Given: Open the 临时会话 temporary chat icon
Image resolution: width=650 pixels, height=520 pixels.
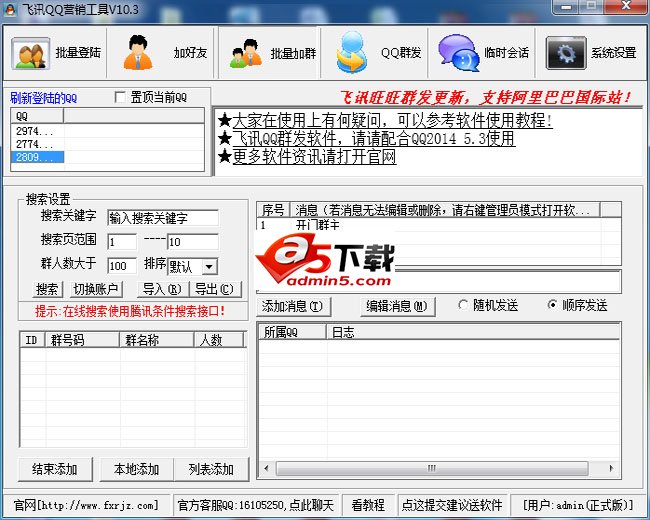Looking at the screenshot, I should [458, 53].
